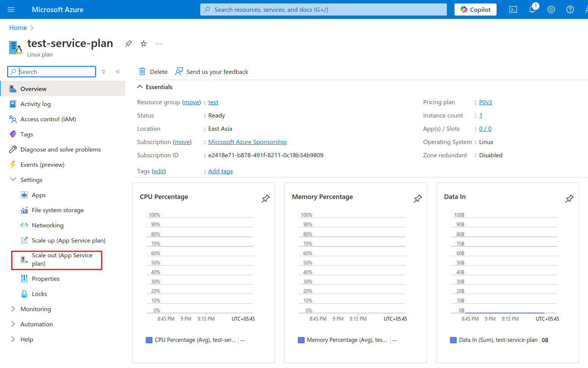The width and height of the screenshot is (588, 368).
Task: Click the CPU Percentage chart title
Action: point(164,197)
